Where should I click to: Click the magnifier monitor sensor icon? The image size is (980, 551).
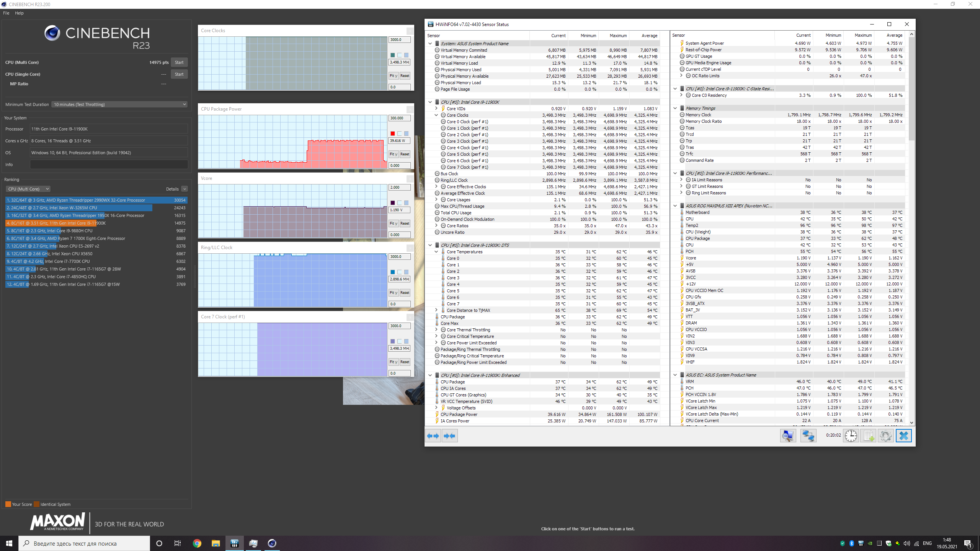[788, 436]
